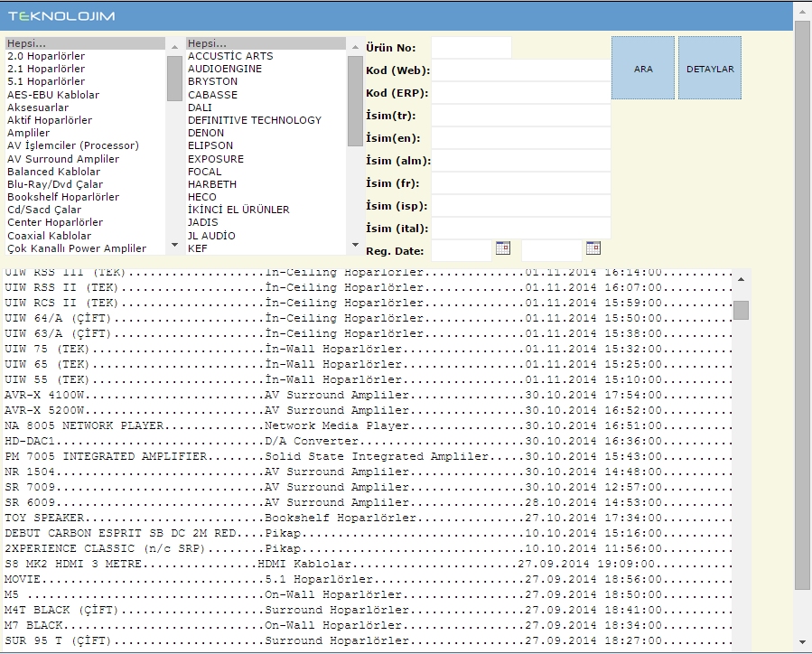Click into the Kod (ERP) field
Screen dimensions: 812x654
click(x=521, y=93)
